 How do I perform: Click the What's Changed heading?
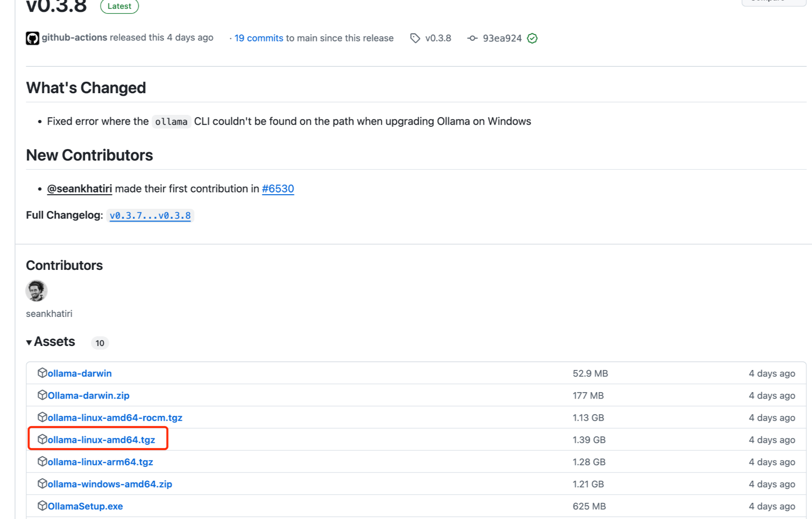click(86, 88)
